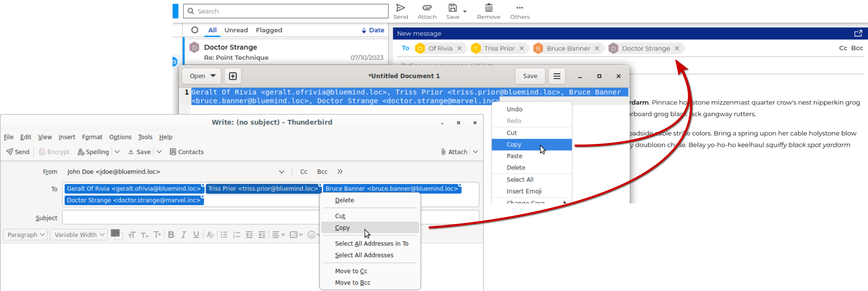868x291 pixels.
Task: Expand the Paragraph style dropdown
Action: coord(26,235)
